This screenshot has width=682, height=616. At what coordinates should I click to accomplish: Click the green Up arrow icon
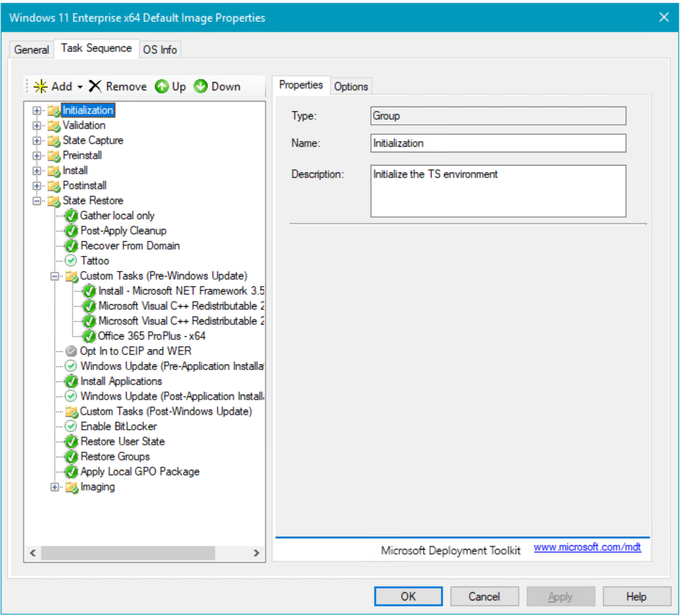[162, 87]
